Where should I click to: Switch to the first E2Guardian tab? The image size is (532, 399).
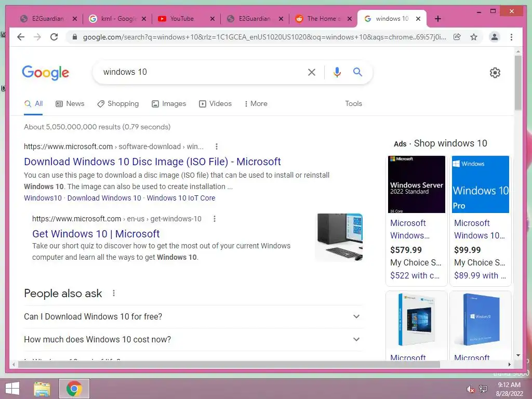(x=48, y=19)
